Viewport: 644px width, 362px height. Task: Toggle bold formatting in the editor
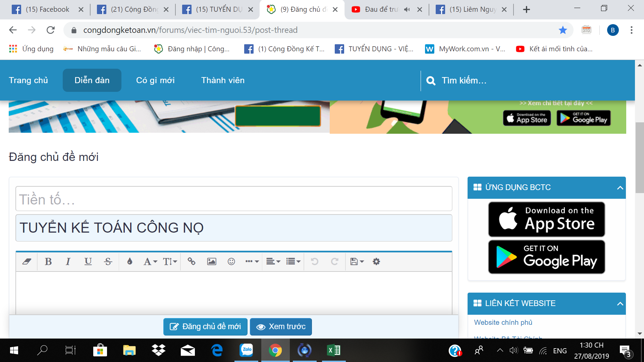(48, 261)
